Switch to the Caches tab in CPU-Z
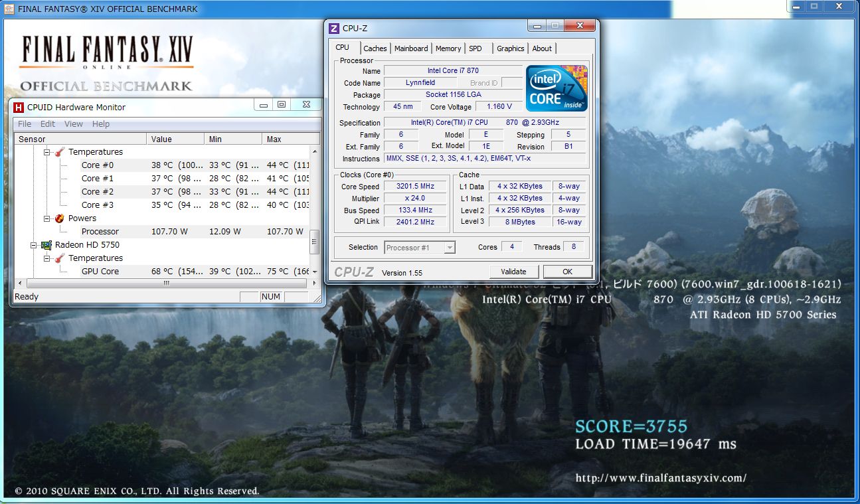 click(x=375, y=48)
